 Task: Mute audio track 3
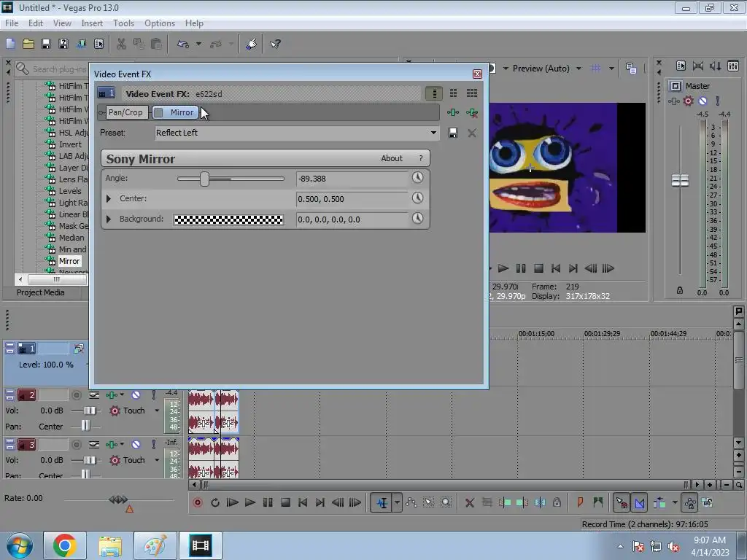tap(136, 444)
